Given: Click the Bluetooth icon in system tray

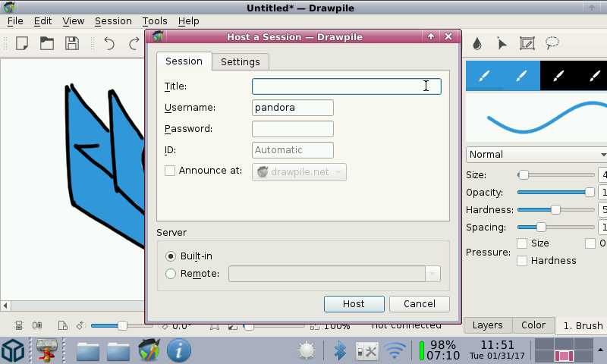Looking at the screenshot, I should (340, 350).
